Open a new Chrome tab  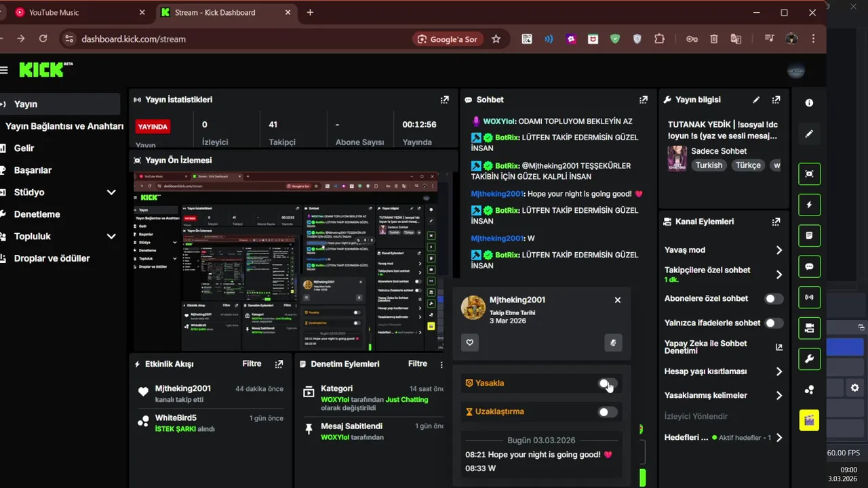[x=310, y=12]
